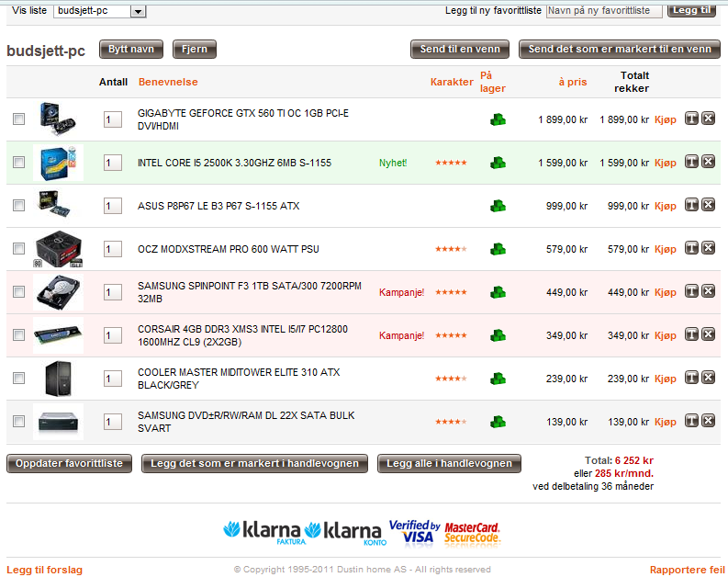Click stock status icon for OCZ MODXSTREAM
This screenshot has width=728, height=577.
(x=498, y=249)
